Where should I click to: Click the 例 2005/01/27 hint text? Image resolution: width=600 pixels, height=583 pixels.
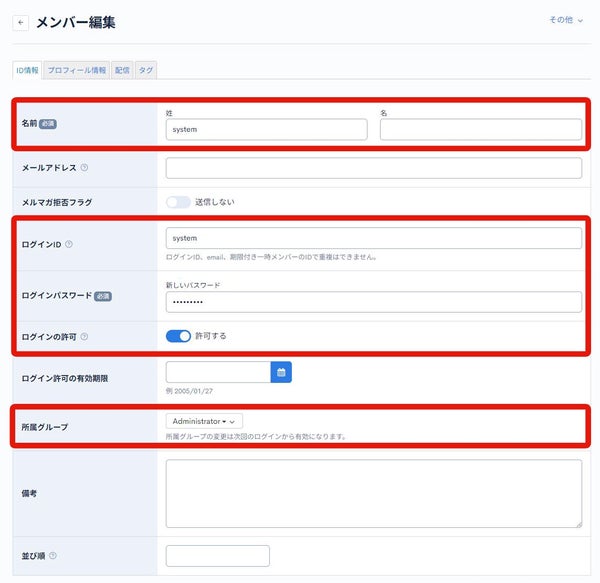(189, 391)
